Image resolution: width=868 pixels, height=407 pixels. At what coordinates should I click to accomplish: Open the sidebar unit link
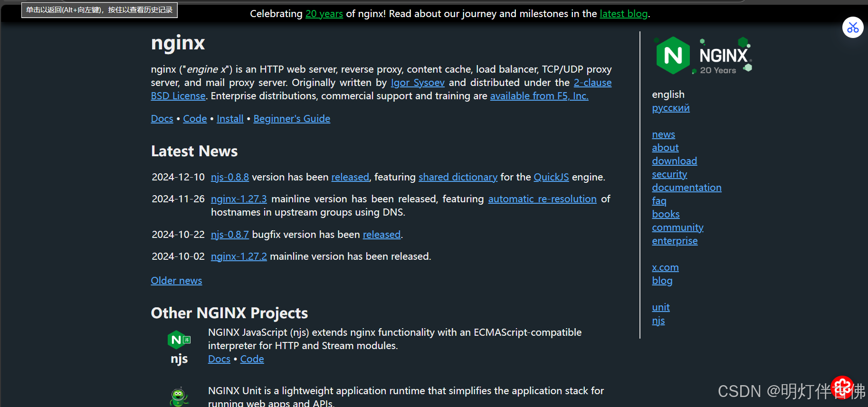[x=661, y=307]
